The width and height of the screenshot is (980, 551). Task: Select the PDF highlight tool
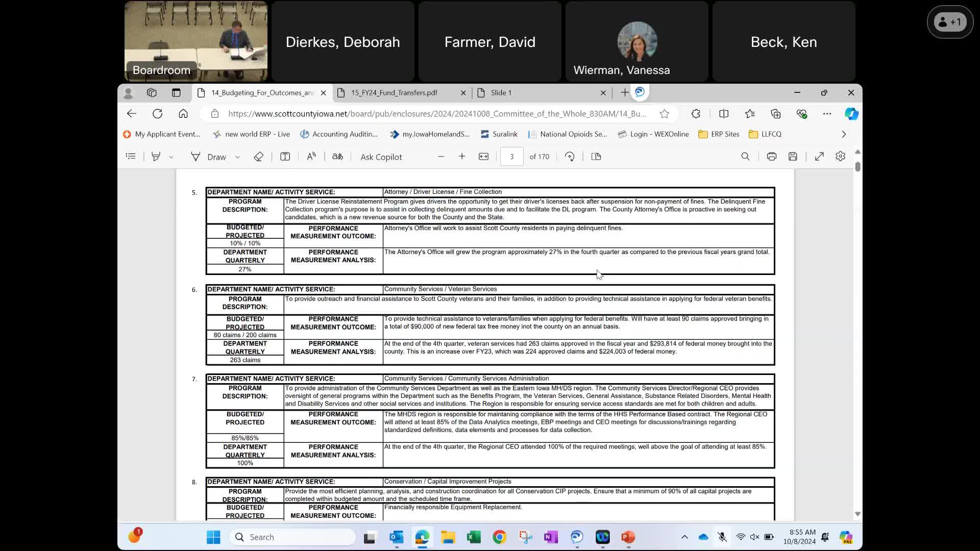coord(156,157)
